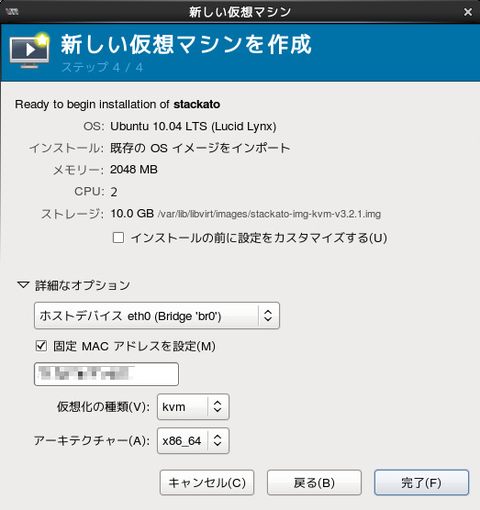Click the 'ステップ 4 / 4' label

coord(102,67)
